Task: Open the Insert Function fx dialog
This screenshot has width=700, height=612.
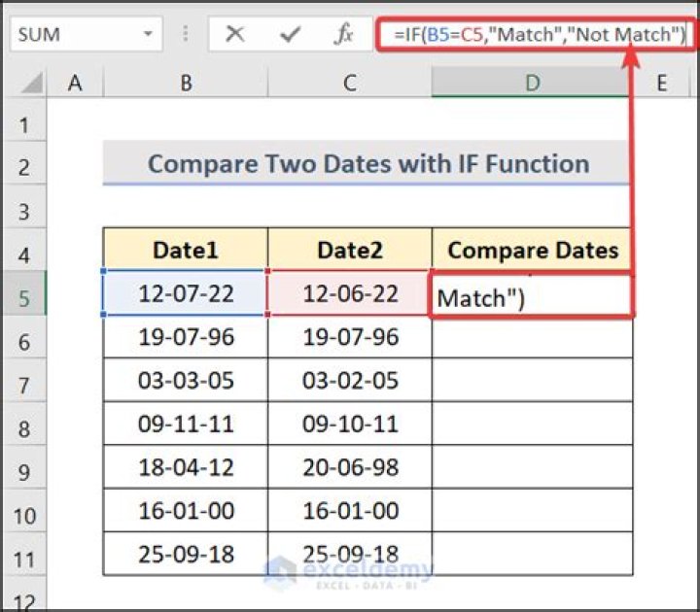Action: (x=343, y=35)
